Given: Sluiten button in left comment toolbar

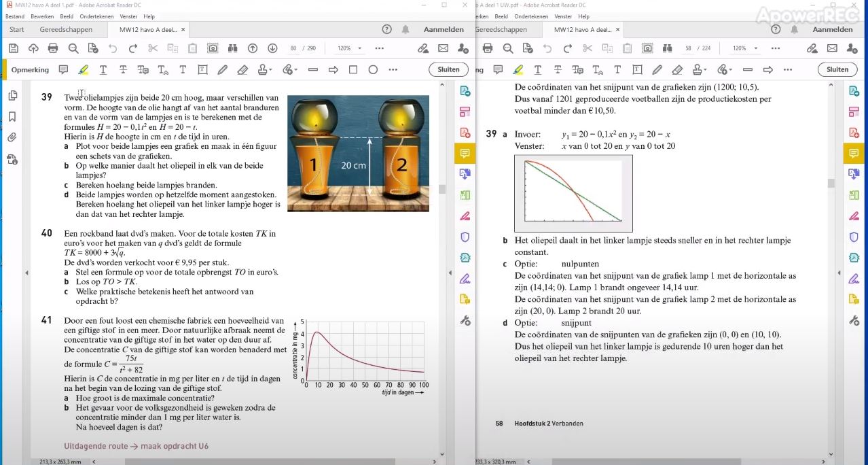Looking at the screenshot, I should [x=448, y=69].
